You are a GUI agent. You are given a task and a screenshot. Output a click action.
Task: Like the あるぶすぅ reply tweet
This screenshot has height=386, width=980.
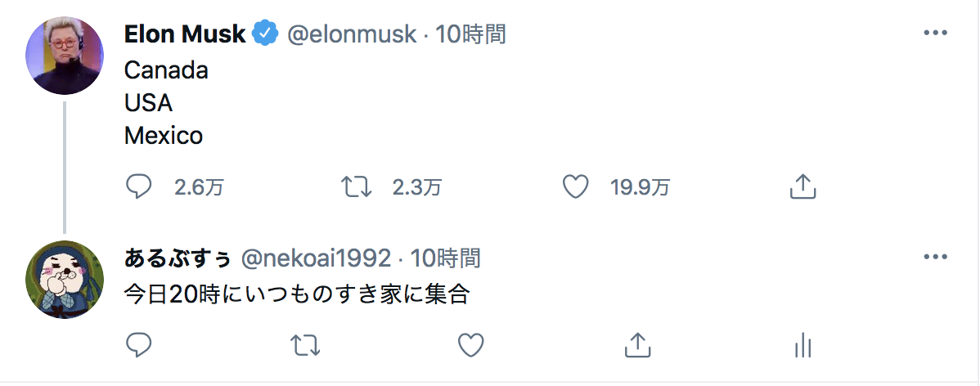click(x=471, y=345)
